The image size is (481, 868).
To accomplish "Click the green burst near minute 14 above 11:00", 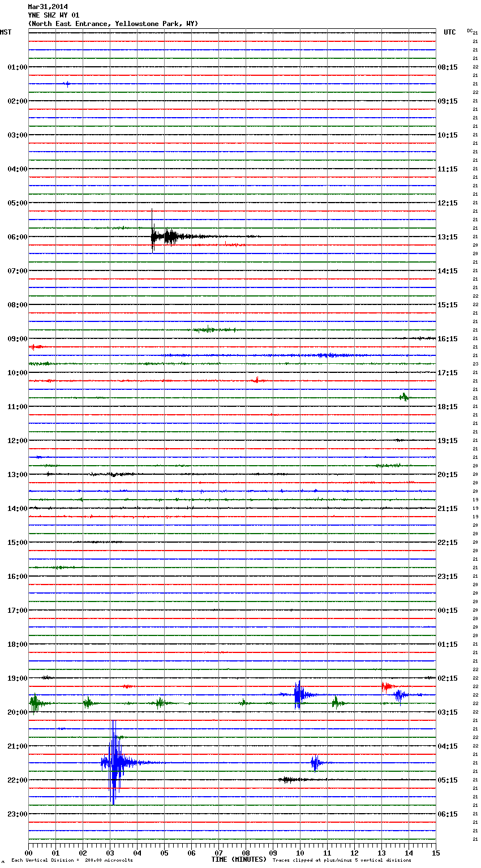I will pos(403,397).
